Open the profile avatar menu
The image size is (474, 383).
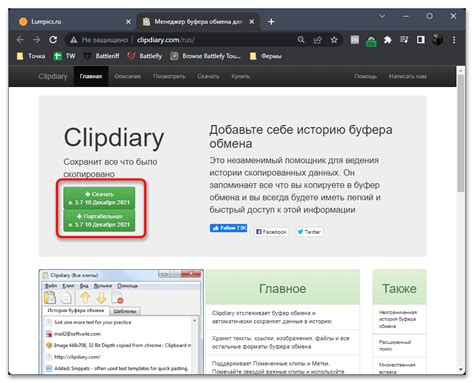pyautogui.click(x=437, y=40)
